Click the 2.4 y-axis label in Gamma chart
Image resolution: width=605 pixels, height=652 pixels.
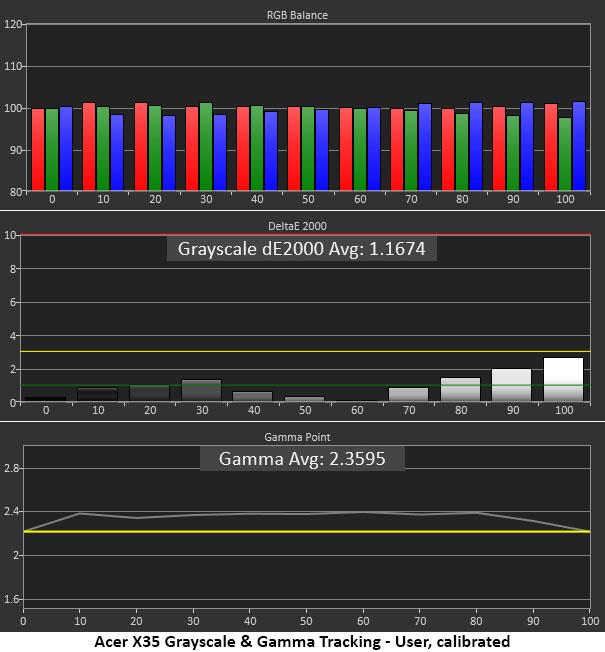(x=11, y=511)
